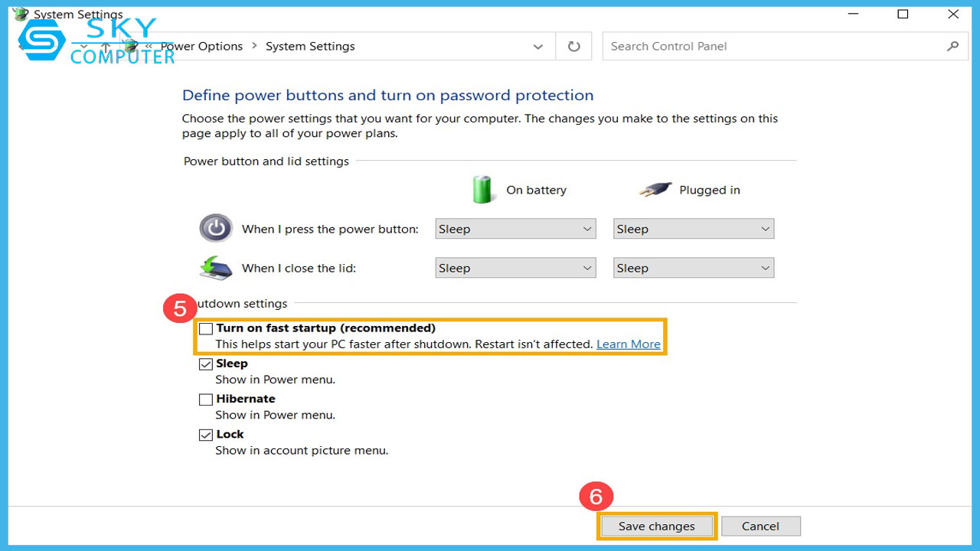Select System Settings breadcrumb item
This screenshot has width=980, height=551.
pyautogui.click(x=310, y=47)
